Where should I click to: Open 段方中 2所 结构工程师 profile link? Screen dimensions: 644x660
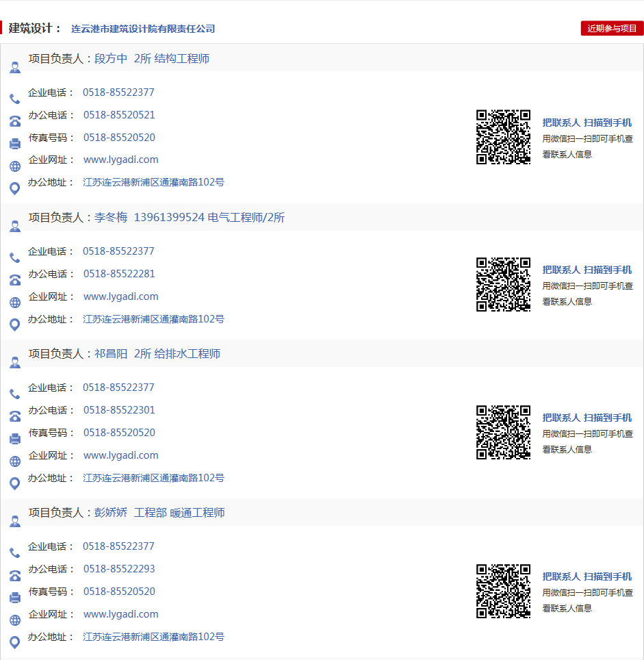point(152,58)
